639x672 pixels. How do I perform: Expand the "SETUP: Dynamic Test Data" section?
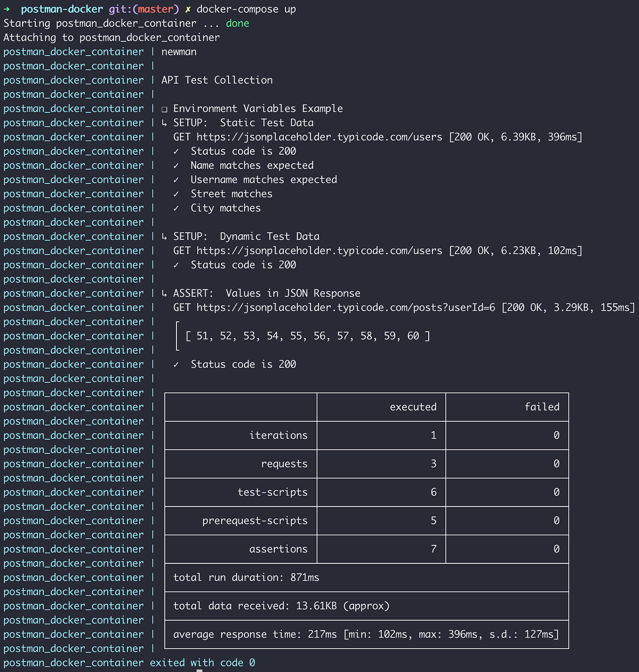(164, 237)
